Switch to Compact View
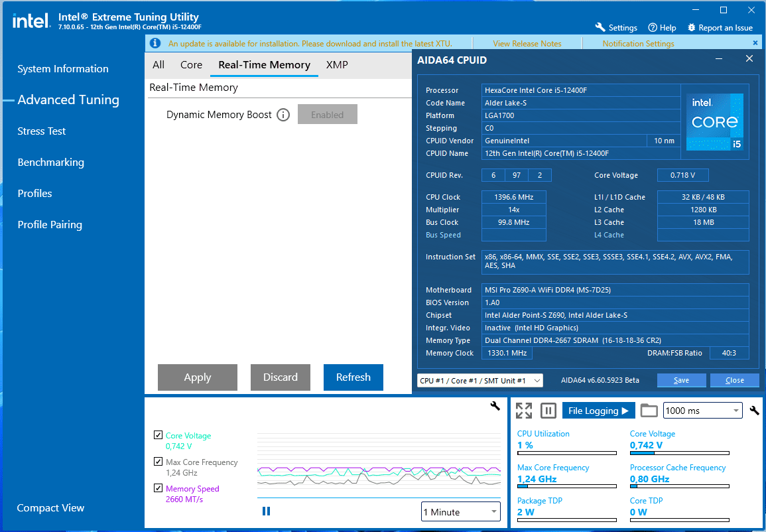 tap(51, 508)
